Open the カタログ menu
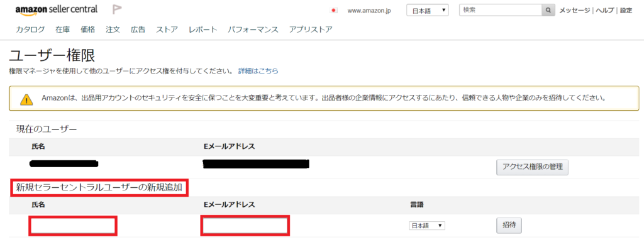The height and width of the screenshot is (242, 644). tap(30, 30)
